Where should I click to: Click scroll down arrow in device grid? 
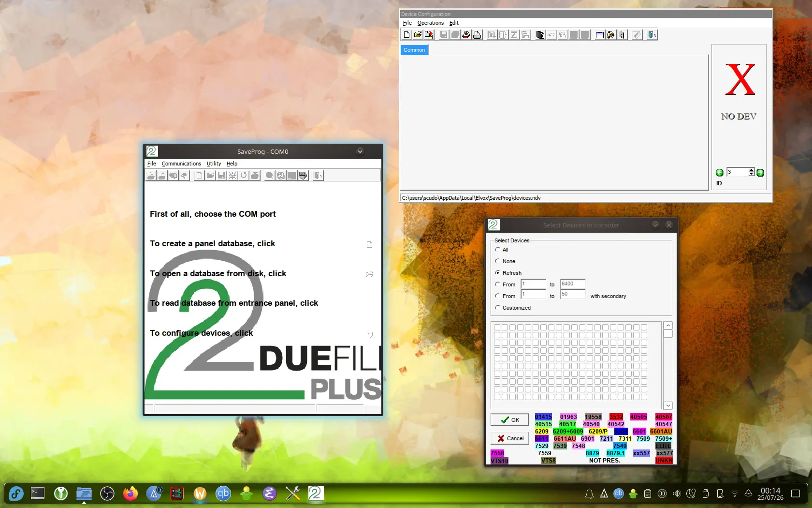[668, 405]
